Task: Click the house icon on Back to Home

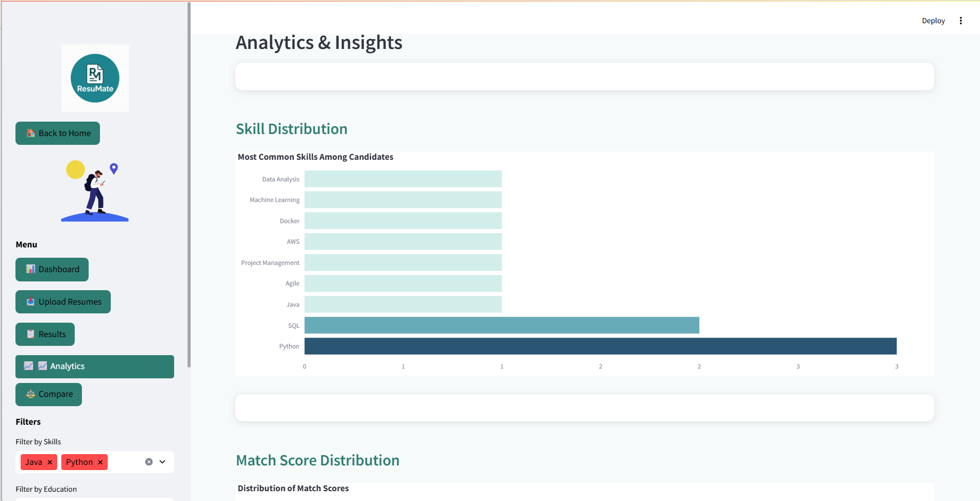Action: [x=30, y=133]
